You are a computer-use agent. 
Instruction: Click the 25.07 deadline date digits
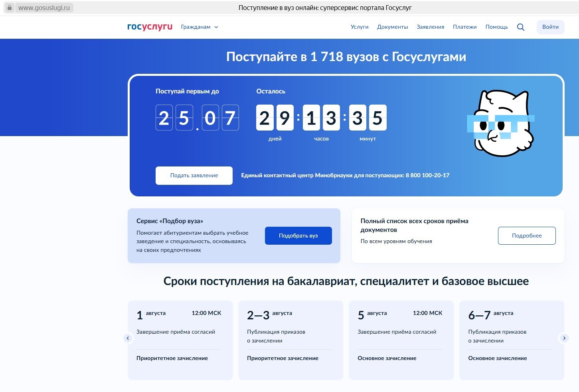point(197,118)
